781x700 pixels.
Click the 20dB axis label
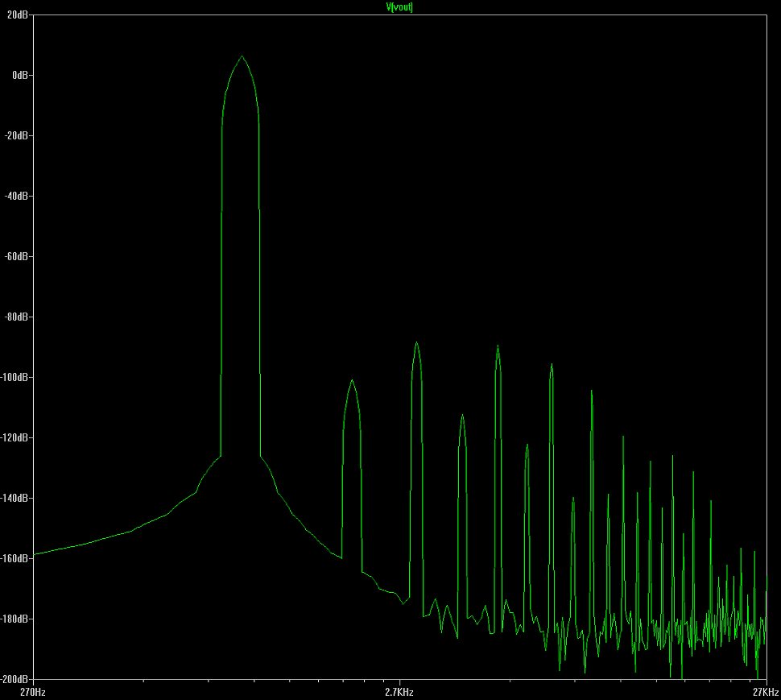point(18,15)
